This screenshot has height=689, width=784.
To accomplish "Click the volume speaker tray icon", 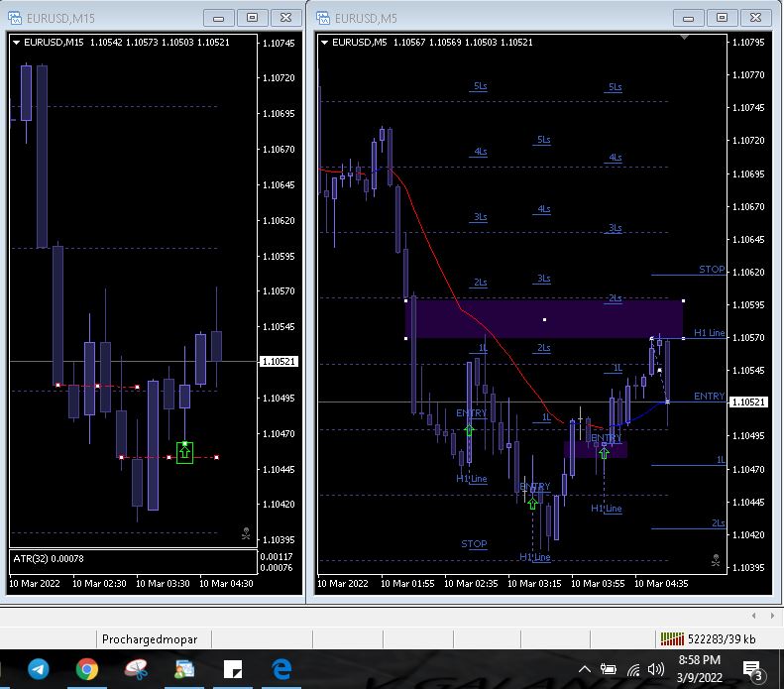I will (x=655, y=669).
